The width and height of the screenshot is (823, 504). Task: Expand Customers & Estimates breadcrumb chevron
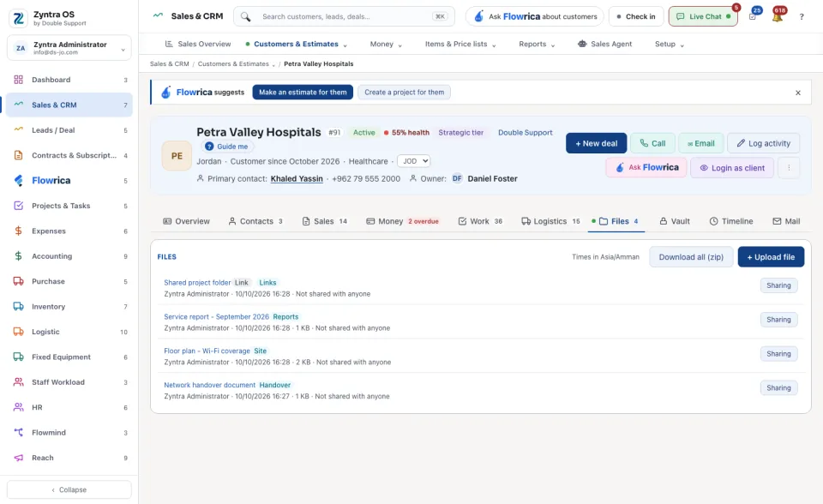click(x=273, y=64)
